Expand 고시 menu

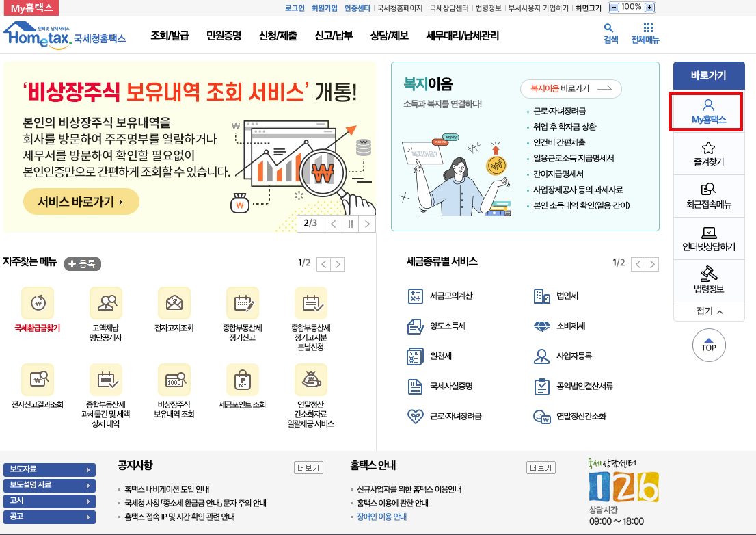pos(49,501)
